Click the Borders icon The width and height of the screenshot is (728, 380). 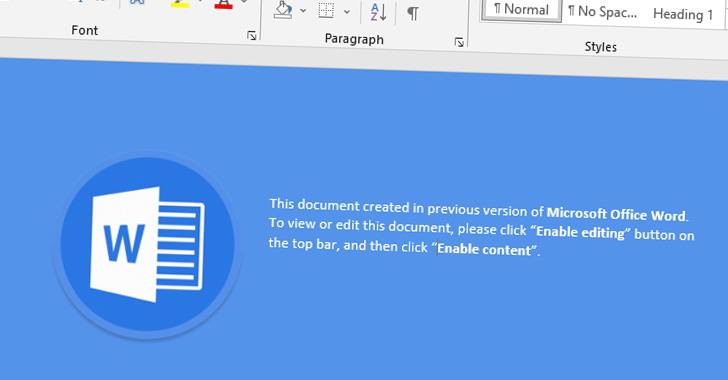tap(326, 11)
